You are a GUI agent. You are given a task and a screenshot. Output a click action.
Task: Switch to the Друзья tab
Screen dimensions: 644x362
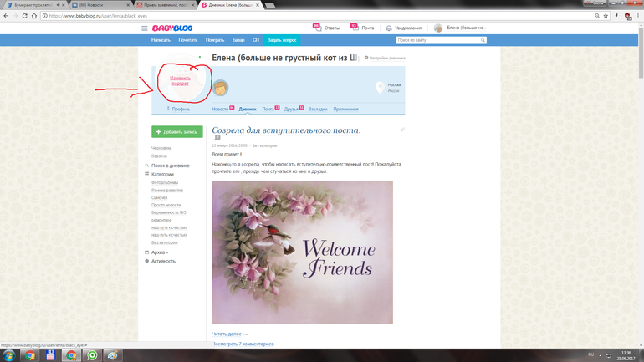(x=292, y=110)
